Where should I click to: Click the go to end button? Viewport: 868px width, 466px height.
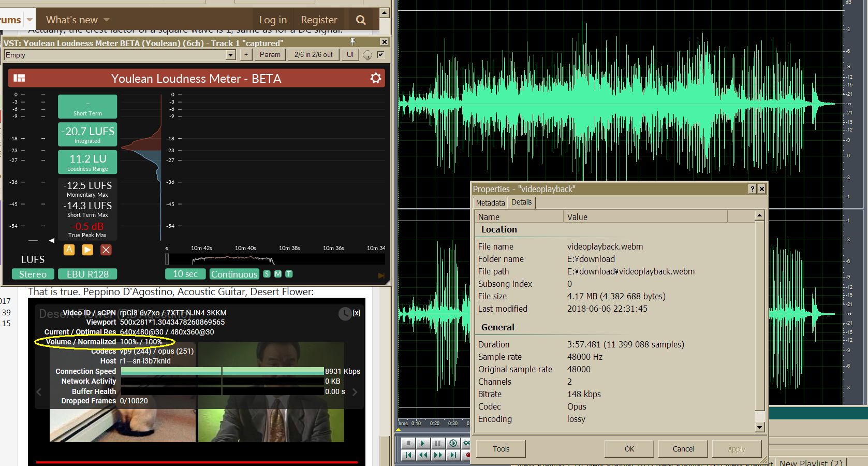click(x=453, y=455)
